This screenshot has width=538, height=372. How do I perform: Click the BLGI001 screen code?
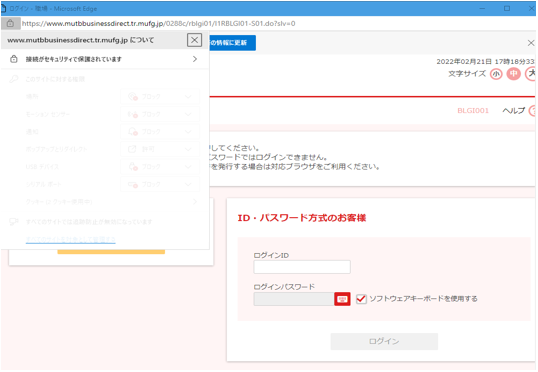click(473, 111)
